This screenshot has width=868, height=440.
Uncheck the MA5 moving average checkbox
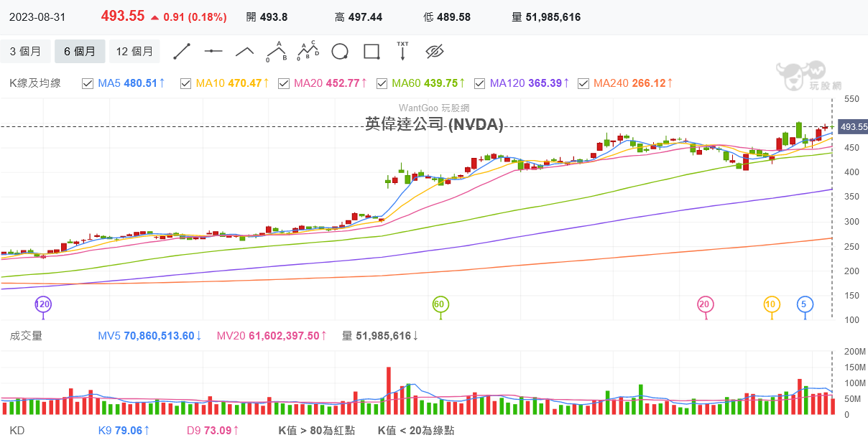(88, 83)
